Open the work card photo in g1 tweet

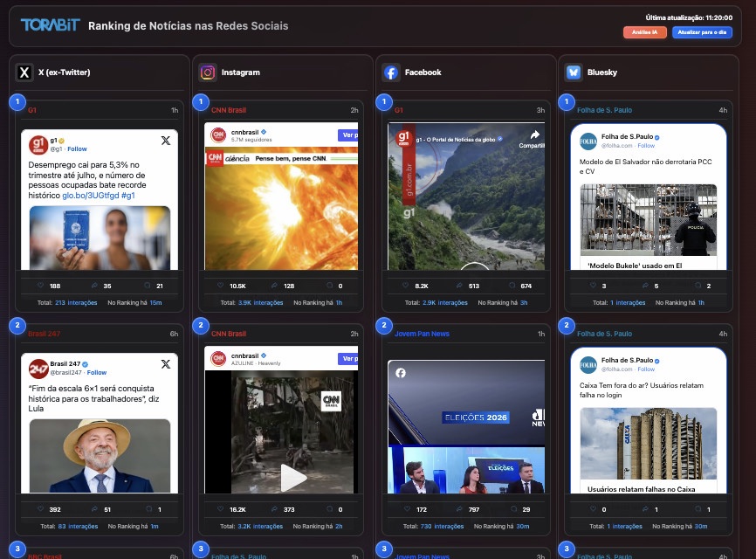pyautogui.click(x=100, y=238)
